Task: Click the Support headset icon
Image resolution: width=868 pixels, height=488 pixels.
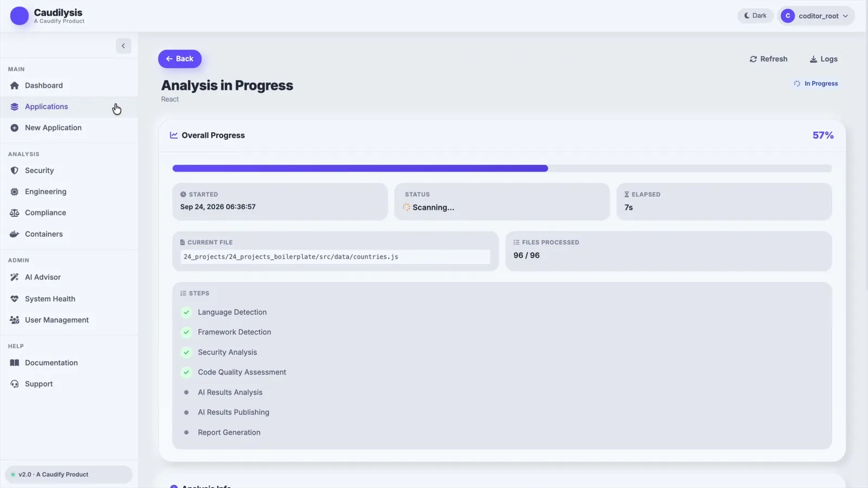Action: 15,384
